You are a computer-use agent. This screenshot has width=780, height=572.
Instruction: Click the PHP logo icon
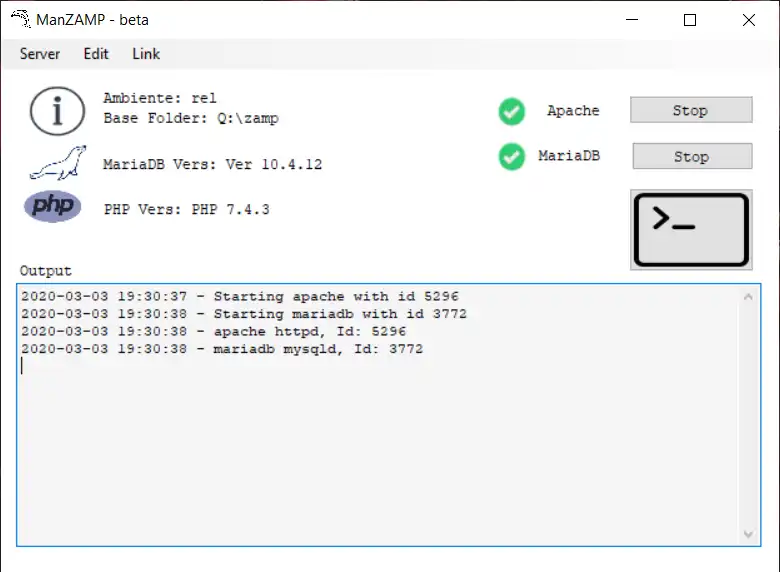click(x=53, y=206)
